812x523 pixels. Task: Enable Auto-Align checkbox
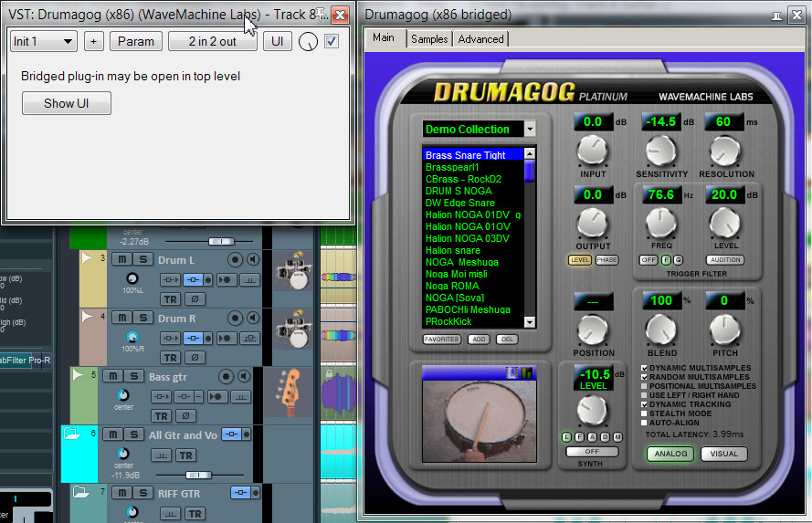click(x=644, y=423)
